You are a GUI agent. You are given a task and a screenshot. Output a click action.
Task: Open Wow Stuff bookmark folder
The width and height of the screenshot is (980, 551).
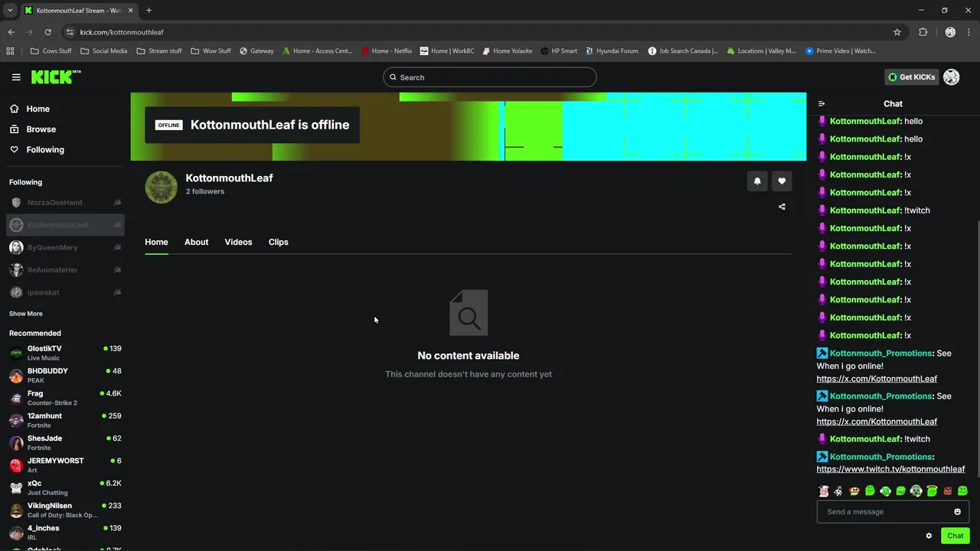(x=211, y=51)
